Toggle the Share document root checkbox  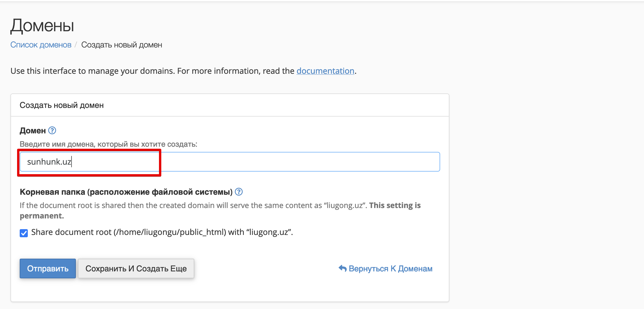coord(24,233)
